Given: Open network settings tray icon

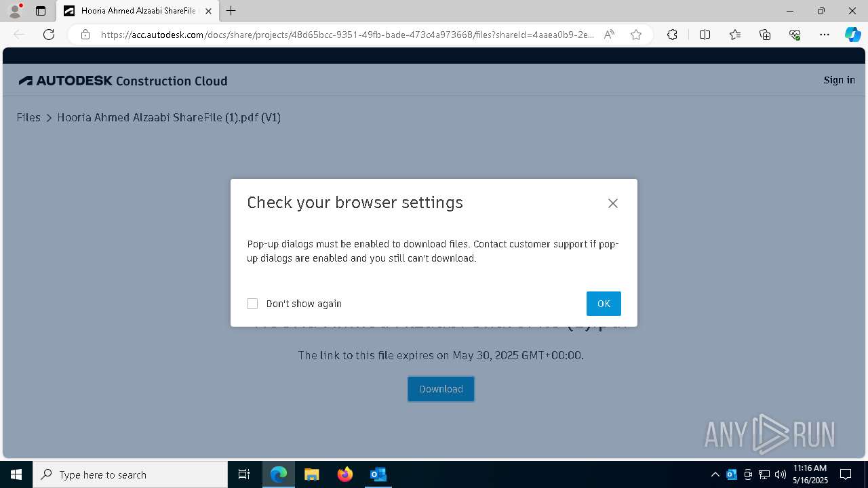Looking at the screenshot, I should pos(764,474).
